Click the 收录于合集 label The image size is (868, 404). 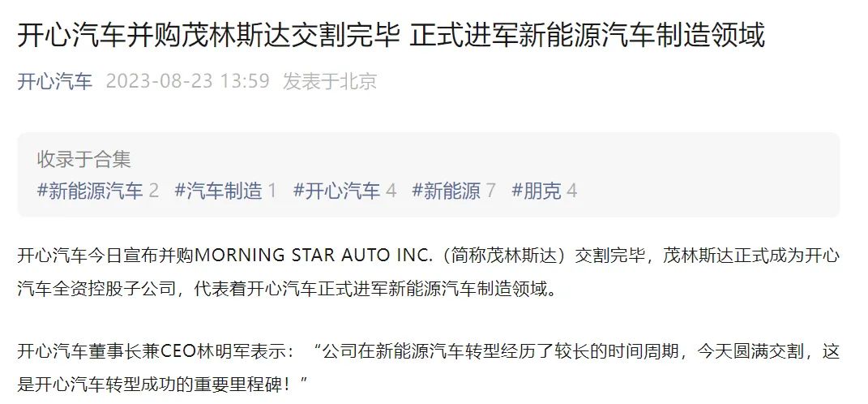83,160
